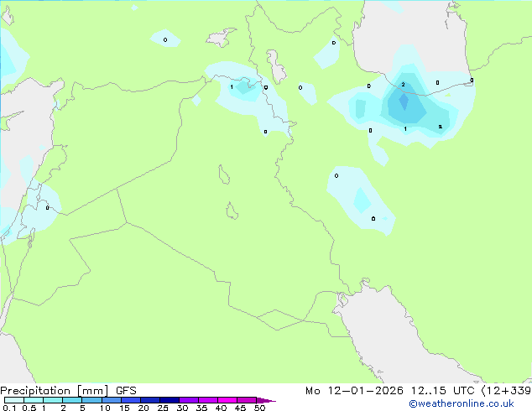532x411 pixels.
Task: Select the 40–45 mm magenta swatch
Action: 227,400
